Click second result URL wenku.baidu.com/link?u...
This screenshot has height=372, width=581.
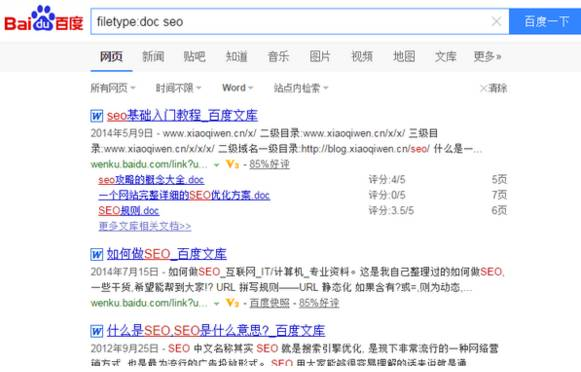[149, 303]
